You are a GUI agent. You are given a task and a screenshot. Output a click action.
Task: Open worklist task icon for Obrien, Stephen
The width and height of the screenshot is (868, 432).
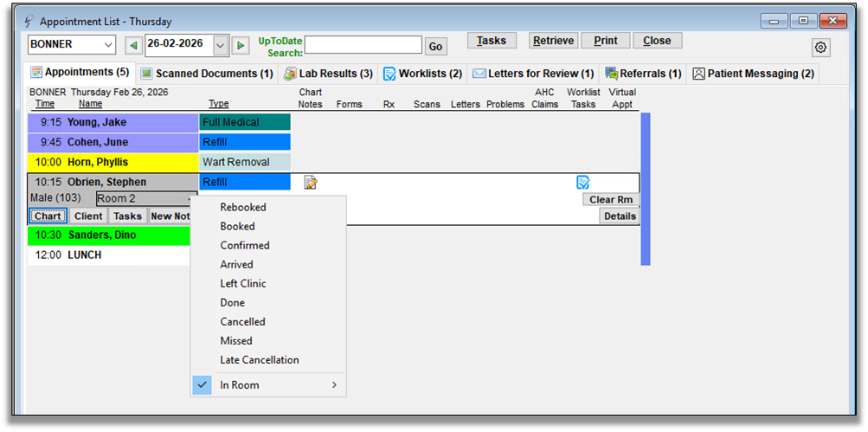(x=583, y=182)
